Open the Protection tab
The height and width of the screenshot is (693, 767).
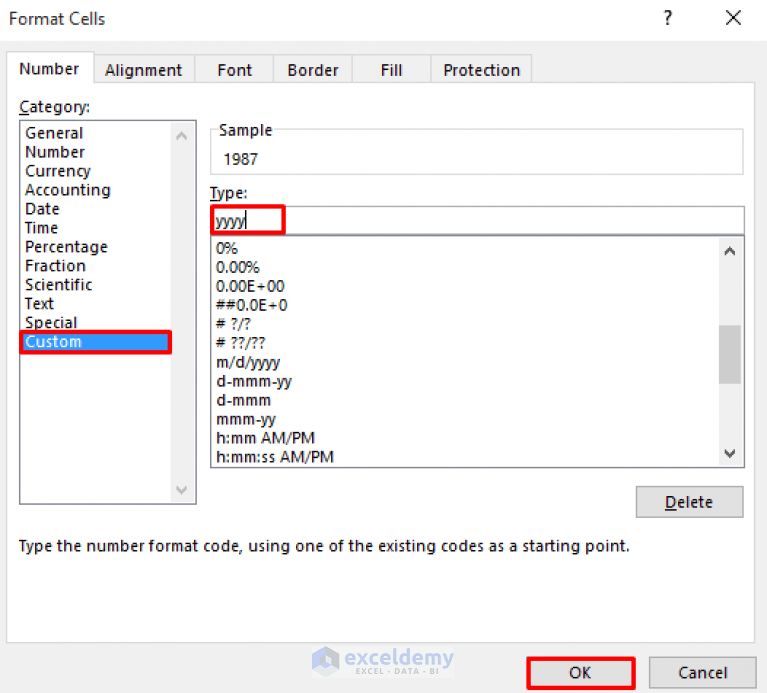coord(481,70)
